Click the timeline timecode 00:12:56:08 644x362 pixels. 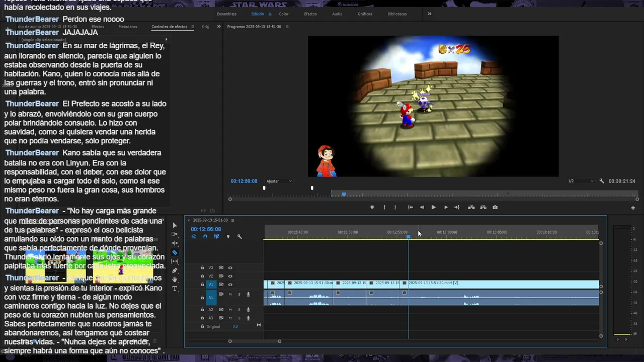(206, 229)
